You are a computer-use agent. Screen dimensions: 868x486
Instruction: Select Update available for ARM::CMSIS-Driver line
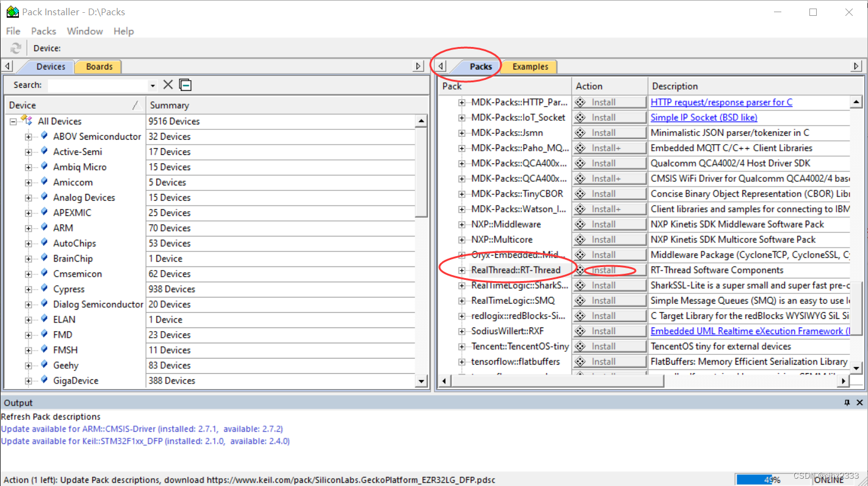[x=142, y=429]
